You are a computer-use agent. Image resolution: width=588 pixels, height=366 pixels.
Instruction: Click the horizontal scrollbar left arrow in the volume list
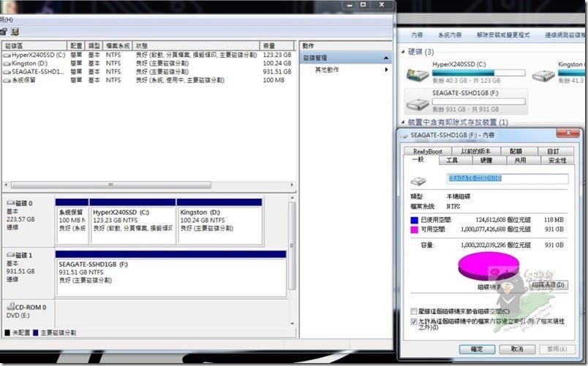[6, 185]
